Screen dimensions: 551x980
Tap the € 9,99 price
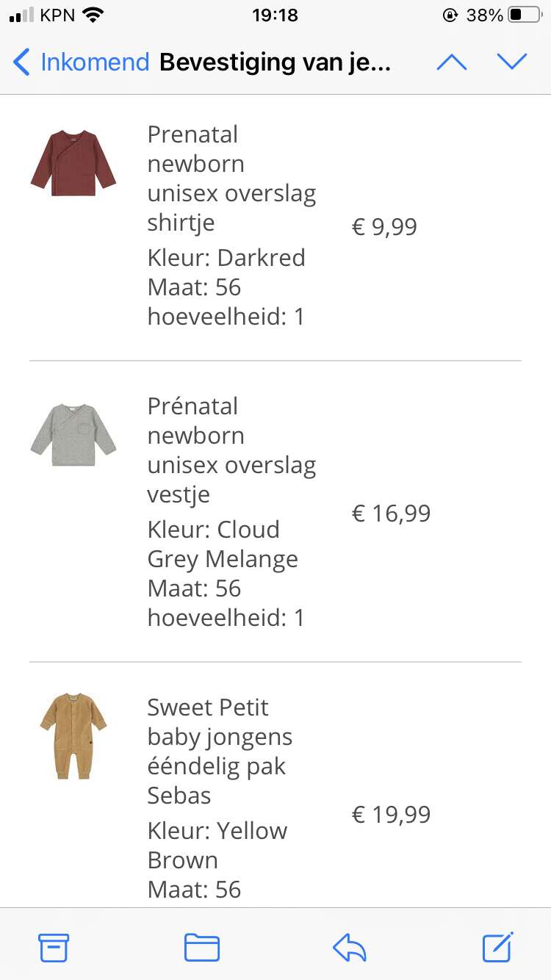click(384, 226)
